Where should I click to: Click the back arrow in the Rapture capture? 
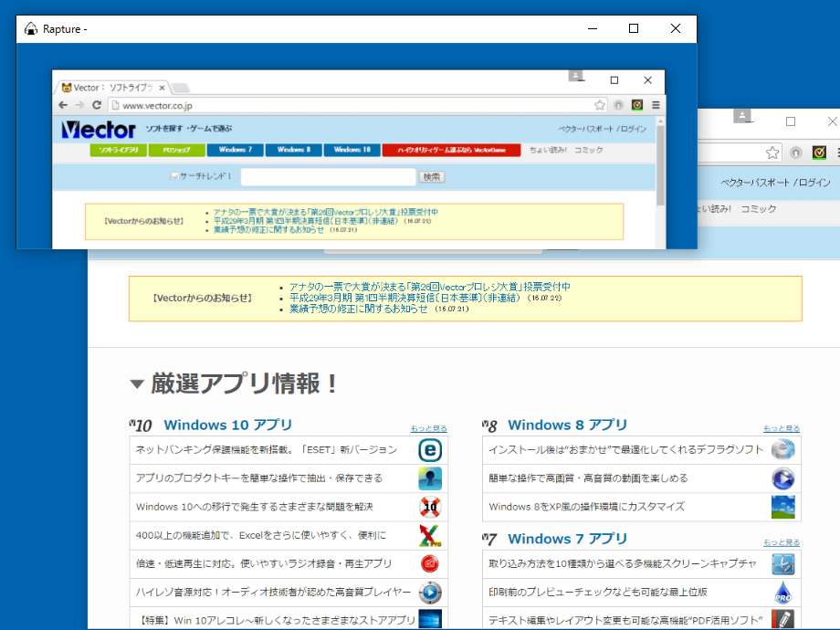tap(63, 105)
